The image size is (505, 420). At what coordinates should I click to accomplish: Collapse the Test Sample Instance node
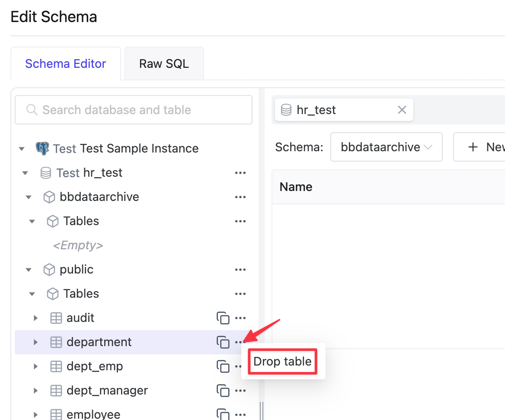coord(22,149)
